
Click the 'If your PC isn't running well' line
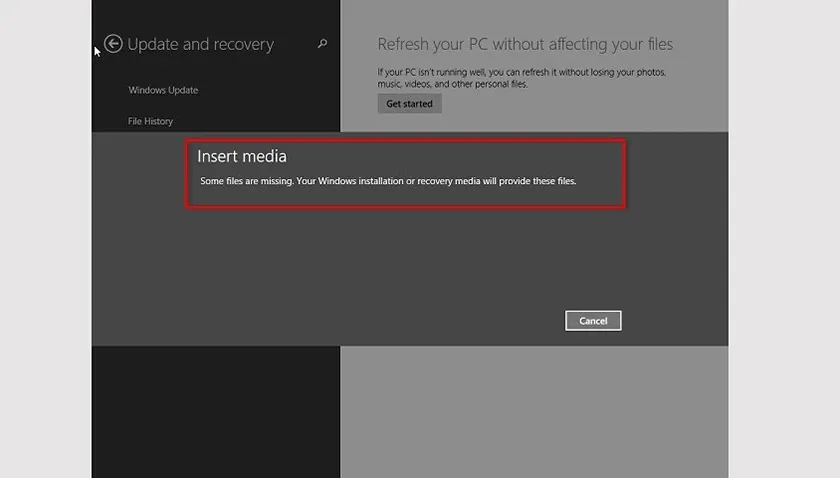point(521,72)
